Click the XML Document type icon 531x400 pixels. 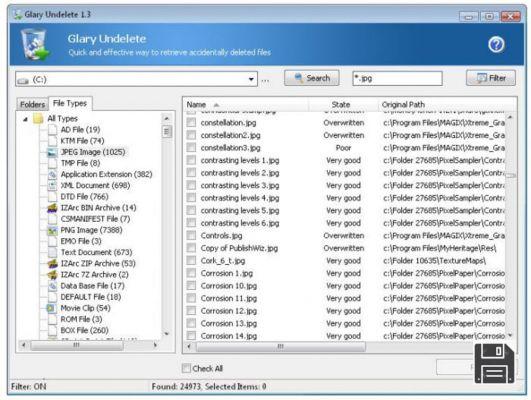coord(52,186)
